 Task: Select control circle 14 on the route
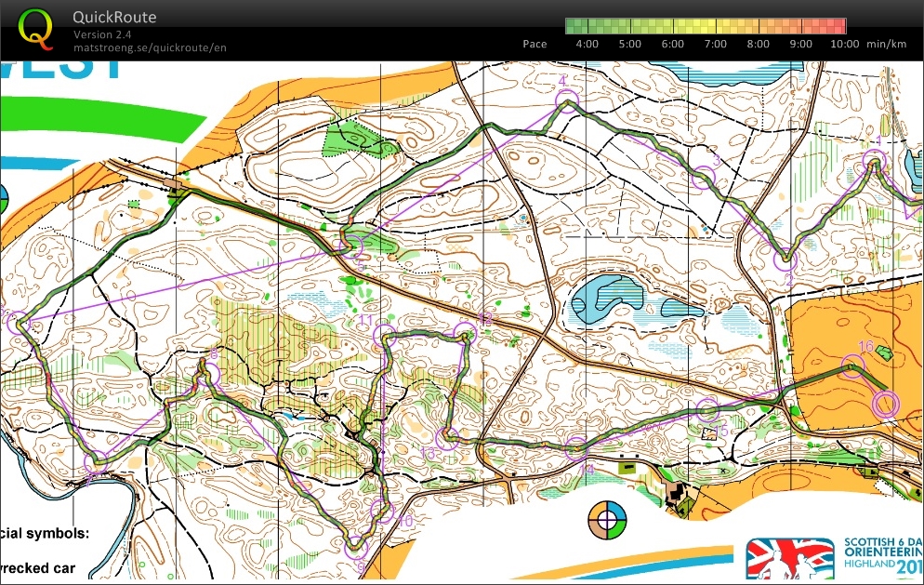point(577,447)
